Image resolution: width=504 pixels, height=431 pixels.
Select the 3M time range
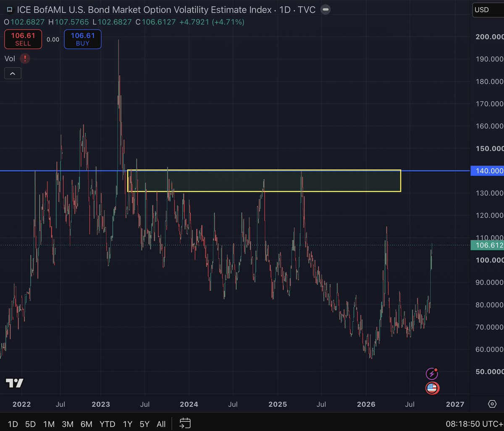68,424
